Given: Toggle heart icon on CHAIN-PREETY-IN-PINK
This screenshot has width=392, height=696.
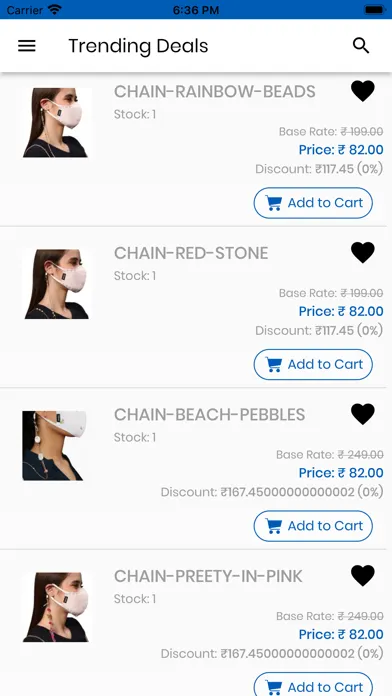Looking at the screenshot, I should [x=363, y=576].
